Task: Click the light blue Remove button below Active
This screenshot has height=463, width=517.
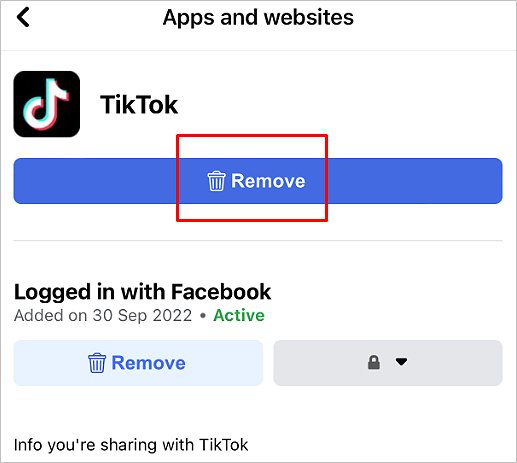Action: coord(138,363)
